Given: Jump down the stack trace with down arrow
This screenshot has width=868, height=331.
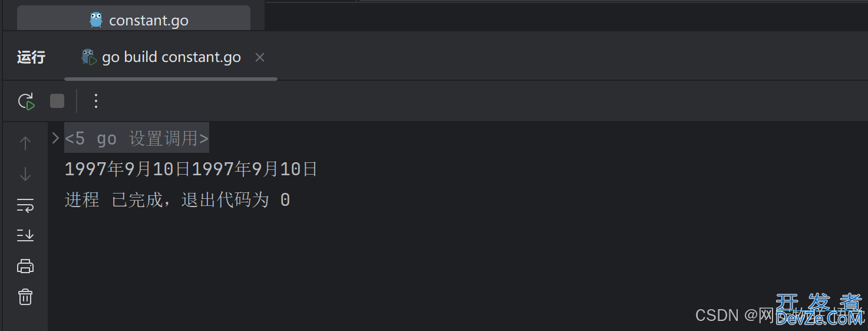Looking at the screenshot, I should tap(25, 174).
